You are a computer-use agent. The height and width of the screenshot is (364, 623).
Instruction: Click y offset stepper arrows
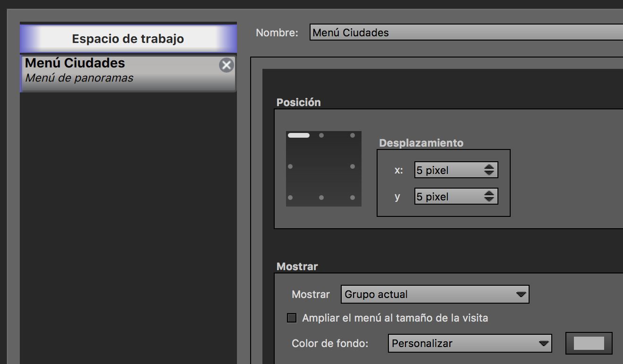(489, 197)
